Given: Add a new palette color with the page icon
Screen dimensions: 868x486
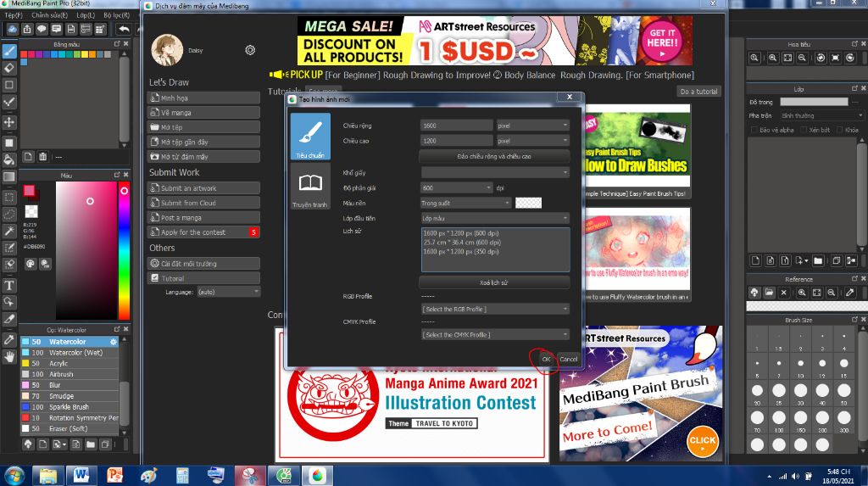Looking at the screenshot, I should click(28, 157).
